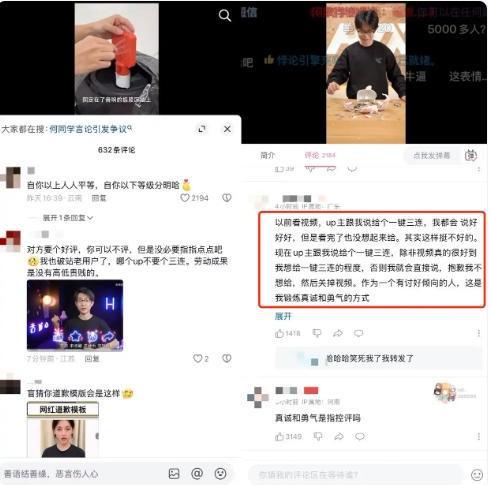This screenshot has width=491, height=485.
Task: Reply bubble on the 3149-likes comment
Action: (360, 436)
